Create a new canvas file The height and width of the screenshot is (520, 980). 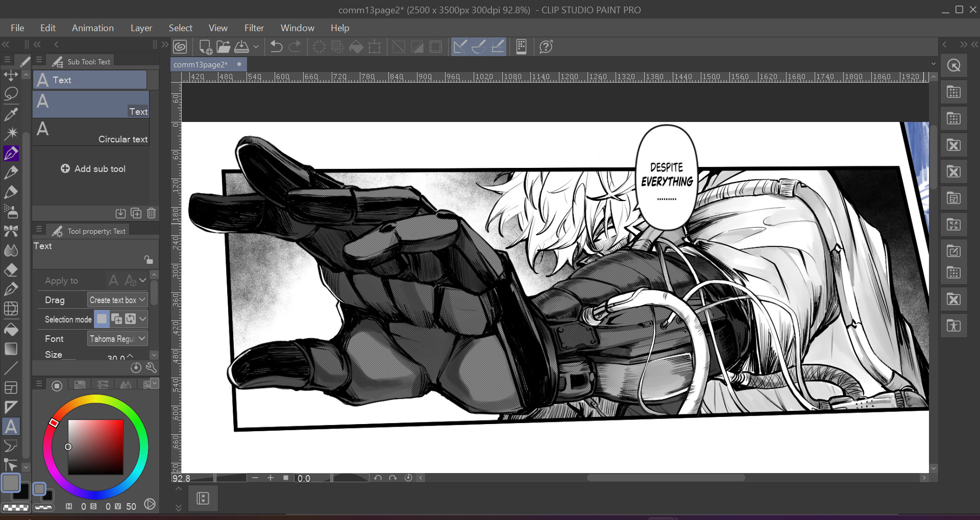205,47
